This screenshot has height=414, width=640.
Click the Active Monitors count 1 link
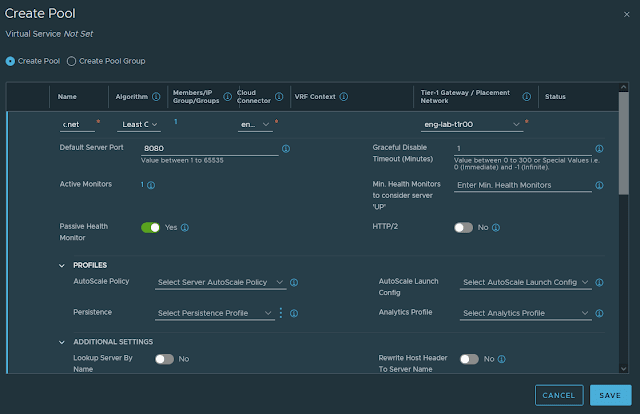click(142, 185)
